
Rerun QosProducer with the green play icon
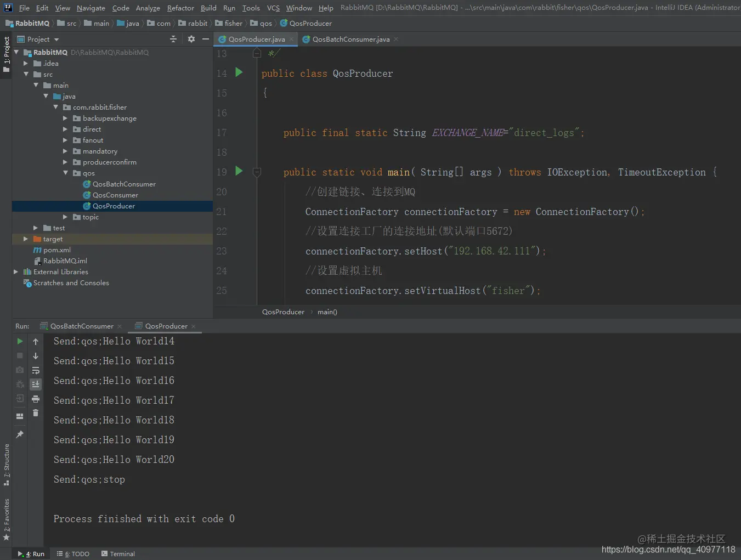click(x=20, y=341)
